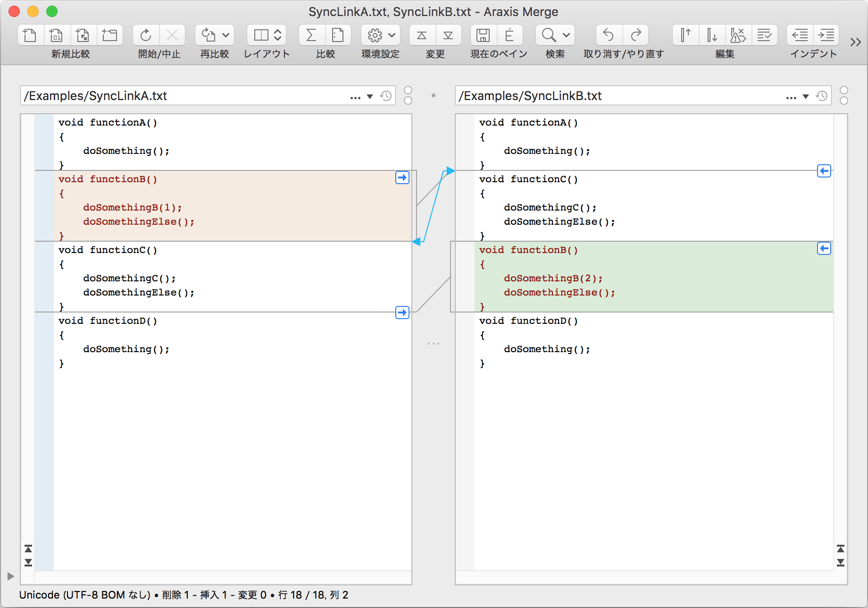Open SyncLinkA.txt path dropdown arrow
This screenshot has width=868, height=608.
[370, 96]
